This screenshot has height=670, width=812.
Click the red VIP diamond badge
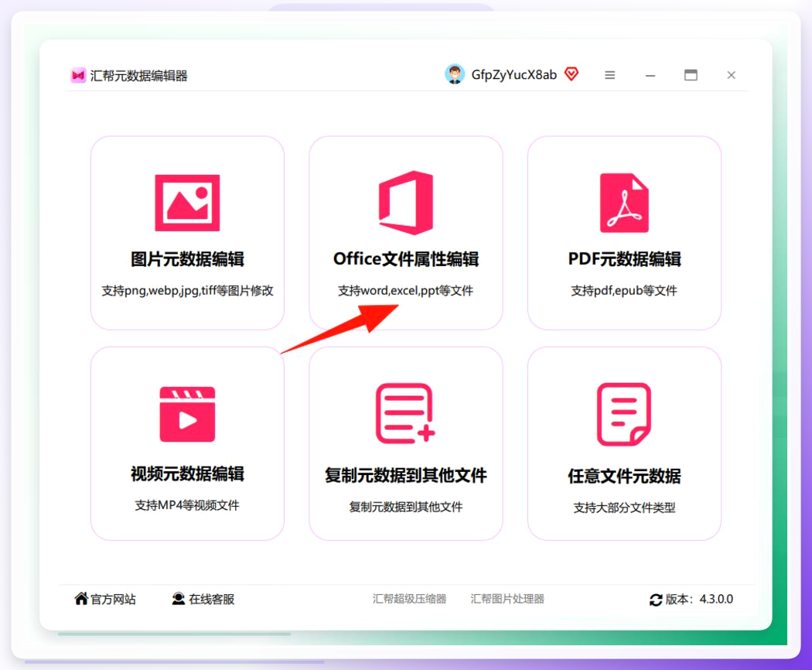coord(571,74)
